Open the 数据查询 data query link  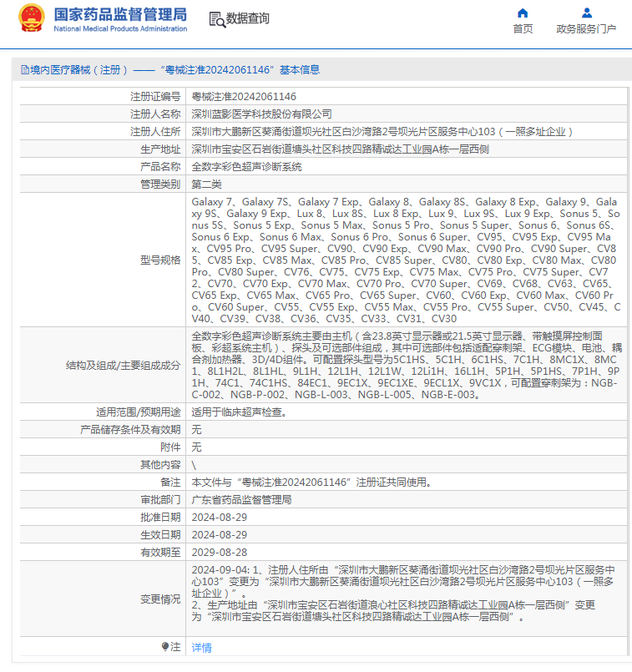247,18
